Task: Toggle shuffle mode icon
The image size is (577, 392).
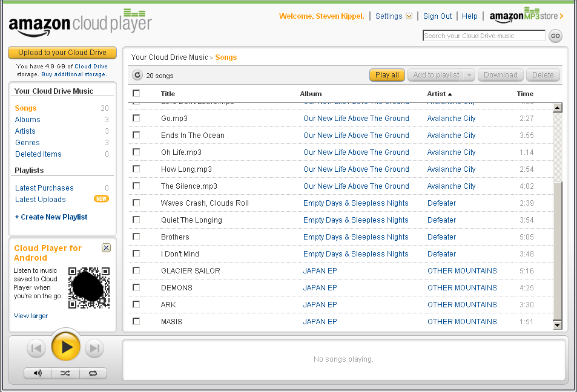Action: click(65, 373)
